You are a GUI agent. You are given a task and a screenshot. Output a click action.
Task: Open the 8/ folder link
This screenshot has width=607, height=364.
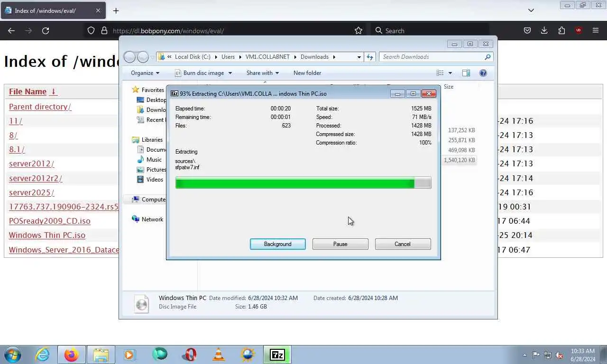(13, 135)
